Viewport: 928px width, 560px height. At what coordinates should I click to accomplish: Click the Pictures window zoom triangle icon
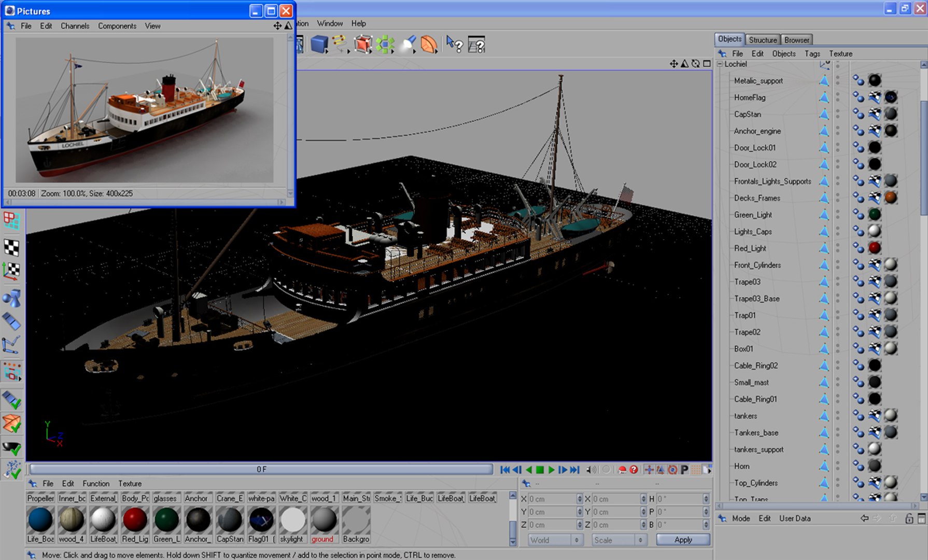[288, 25]
